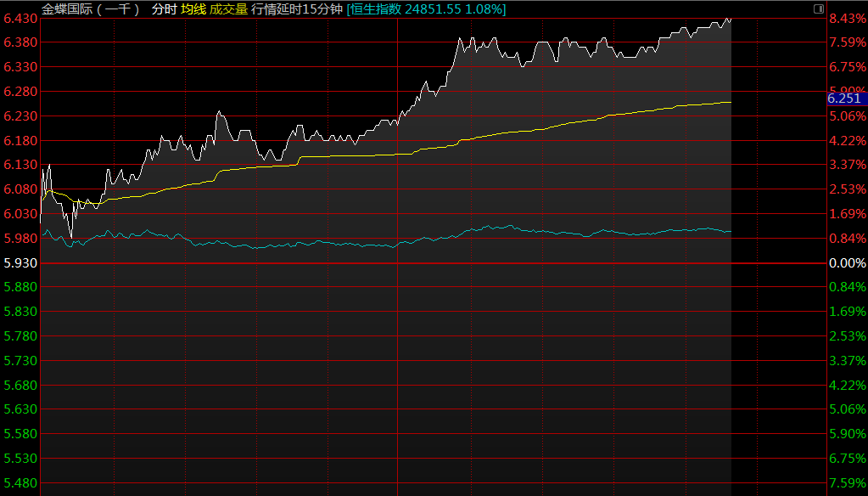Select the 分时 chart mode label

pyautogui.click(x=164, y=9)
